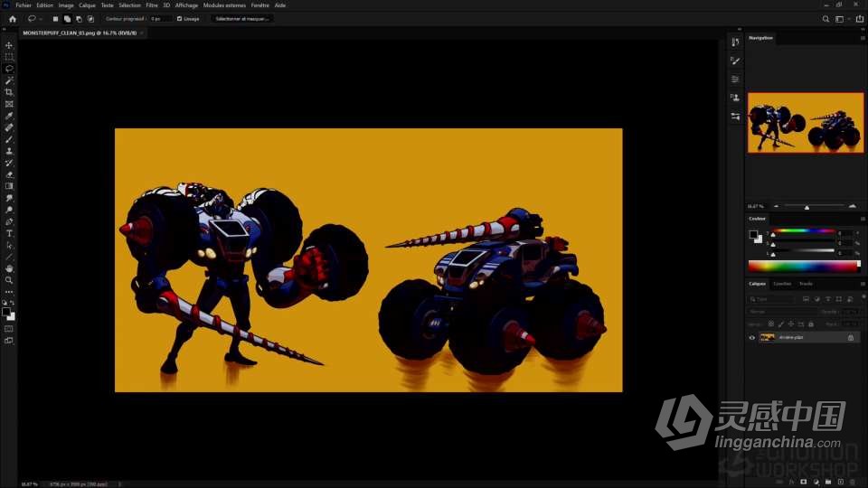868x488 pixels.
Task: Select the Path Selection tool
Action: point(9,245)
